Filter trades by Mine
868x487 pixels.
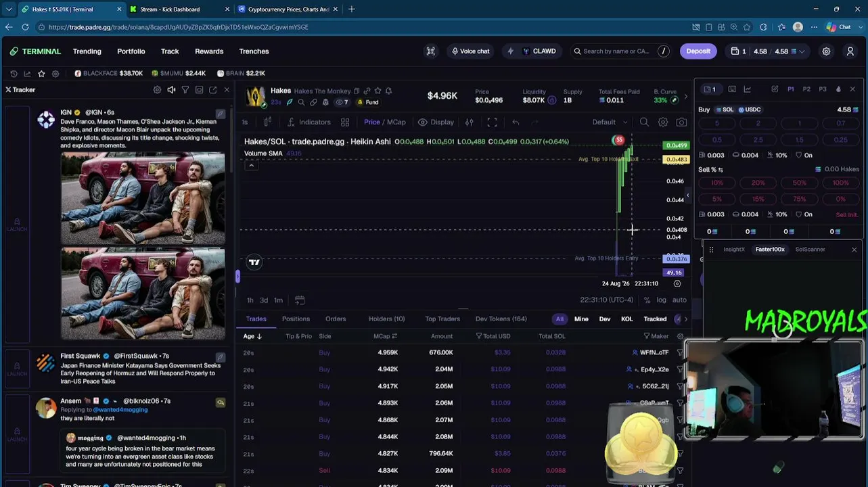[x=581, y=319]
